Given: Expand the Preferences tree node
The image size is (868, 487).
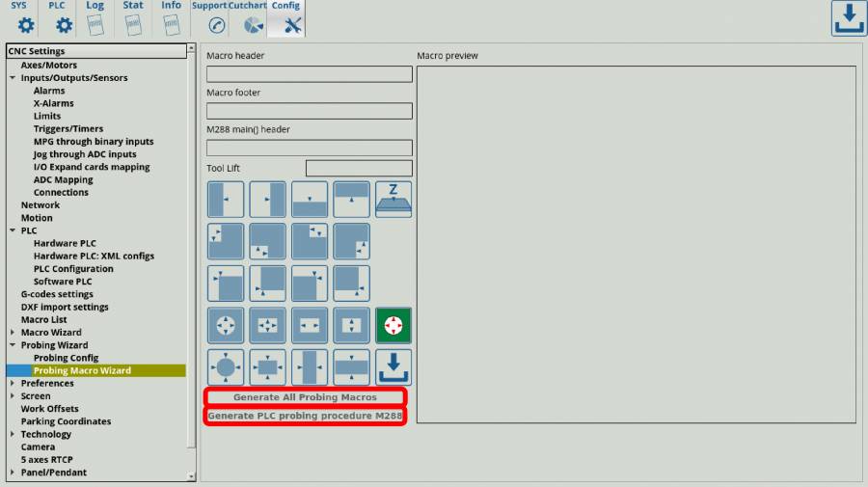Looking at the screenshot, I should (x=13, y=384).
